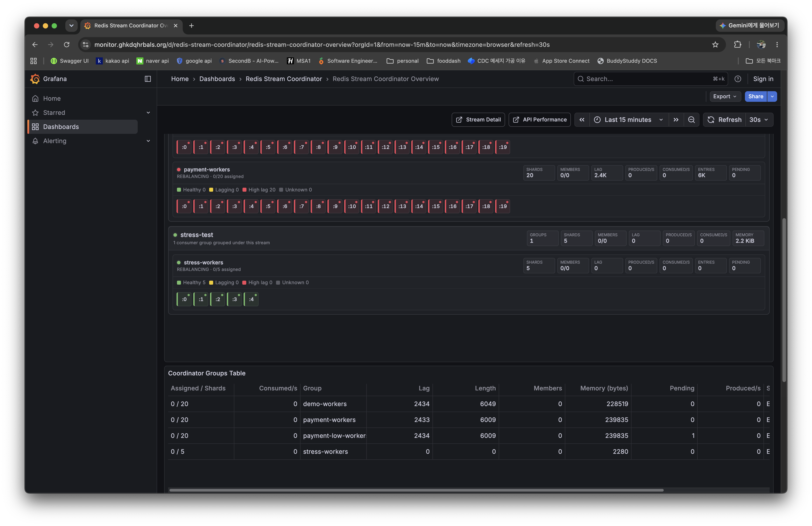Sort table by Group column header

tap(312, 388)
